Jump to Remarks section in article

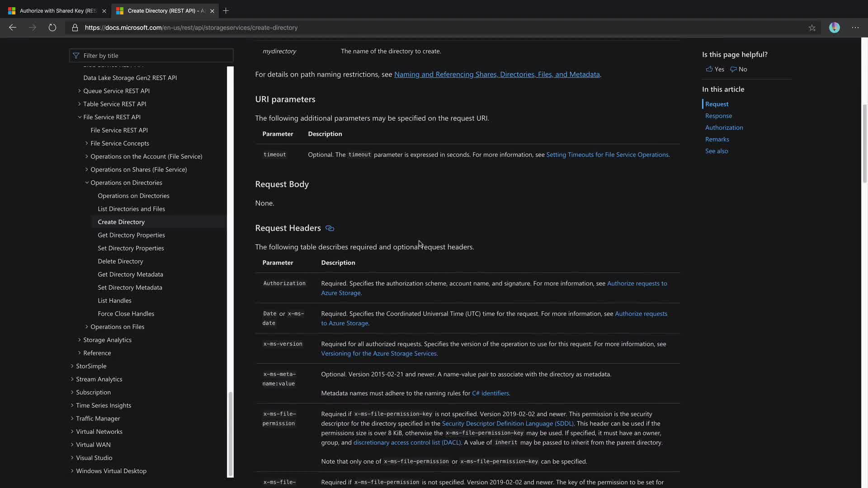(717, 139)
